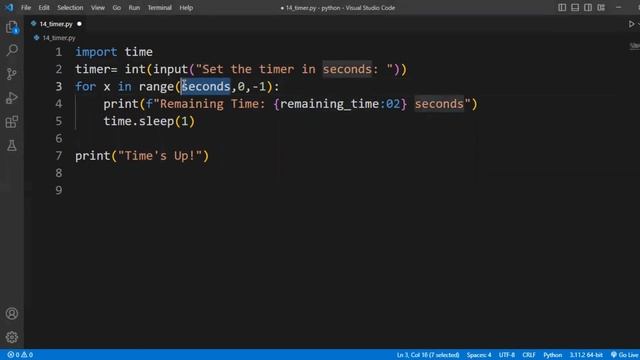The image size is (640, 360).
Task: Click 'remaining_time' inside the f-string
Action: 330,104
